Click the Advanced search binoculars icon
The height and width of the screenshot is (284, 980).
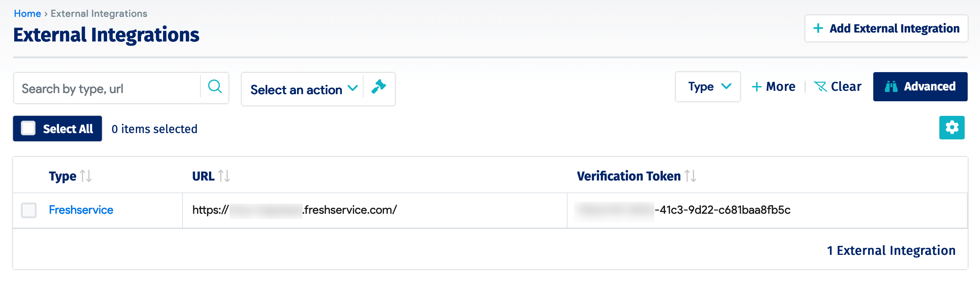891,86
